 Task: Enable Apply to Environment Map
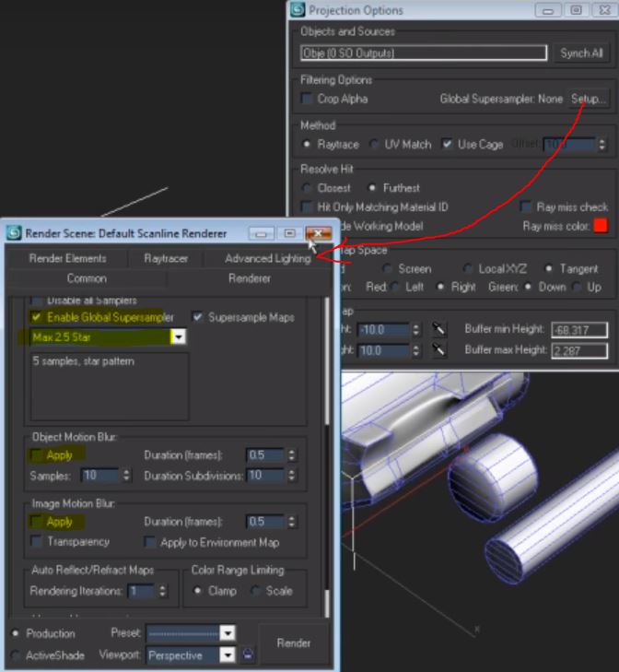pos(150,542)
